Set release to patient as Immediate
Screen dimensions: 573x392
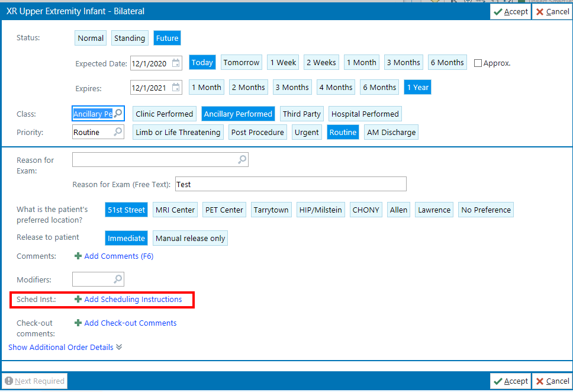(x=126, y=238)
